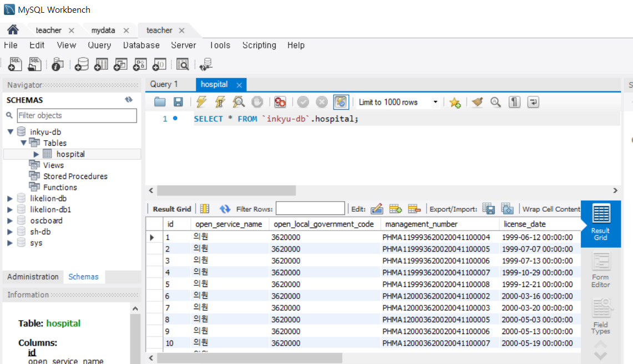Insert new row icon
Image resolution: width=633 pixels, height=364 pixels.
tap(395, 209)
